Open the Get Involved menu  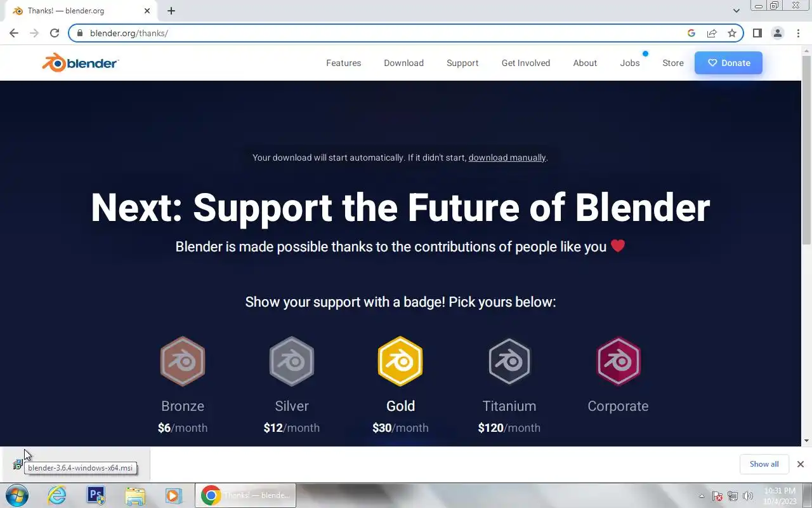pyautogui.click(x=526, y=63)
